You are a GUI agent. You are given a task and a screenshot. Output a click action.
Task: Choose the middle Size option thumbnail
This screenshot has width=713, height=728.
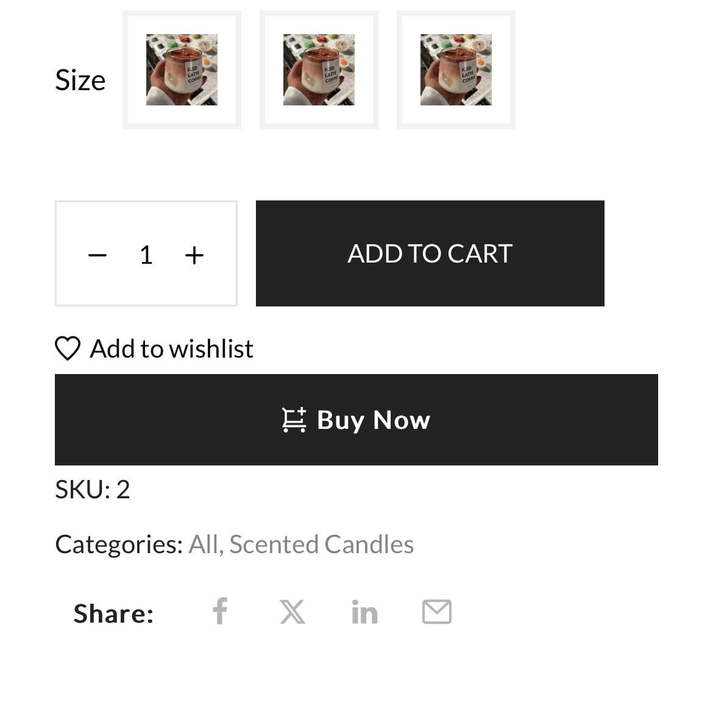[319, 69]
